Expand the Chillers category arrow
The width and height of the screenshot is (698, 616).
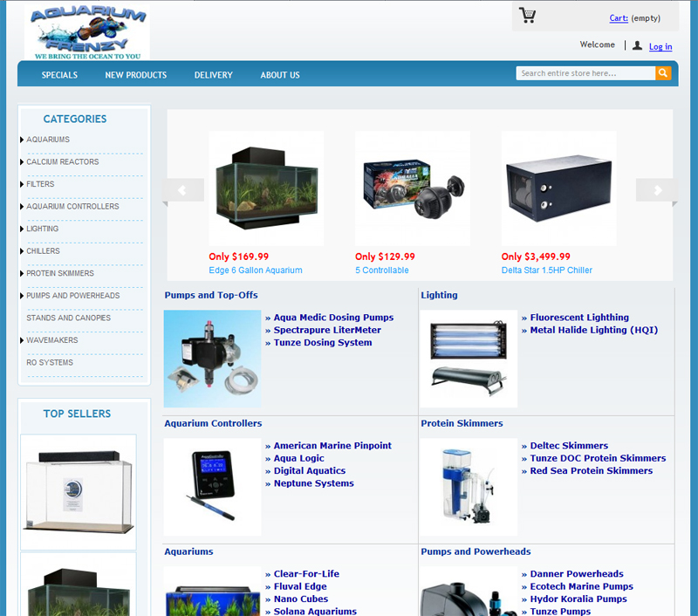[x=22, y=251]
